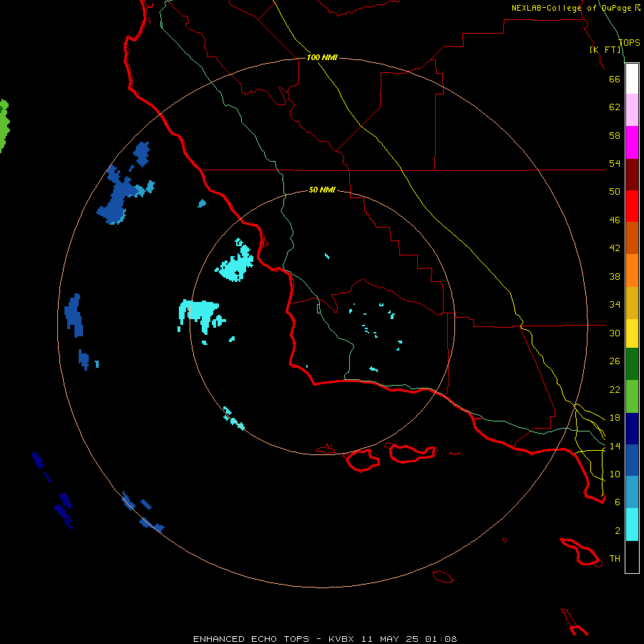Image resolution: width=644 pixels, height=644 pixels.
Task: Click the '62' legend value
Action: (x=615, y=107)
